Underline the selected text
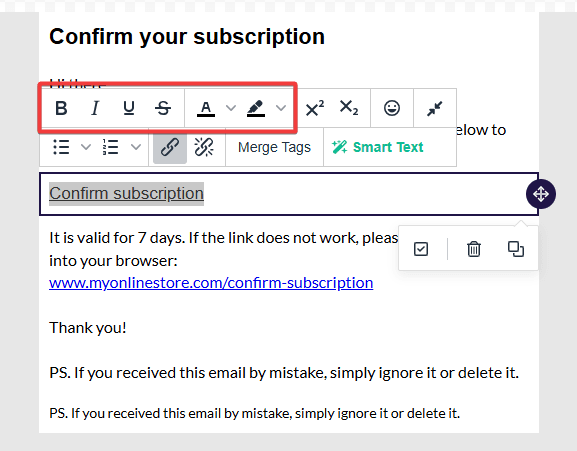The height and width of the screenshot is (451, 577). pyautogui.click(x=129, y=108)
